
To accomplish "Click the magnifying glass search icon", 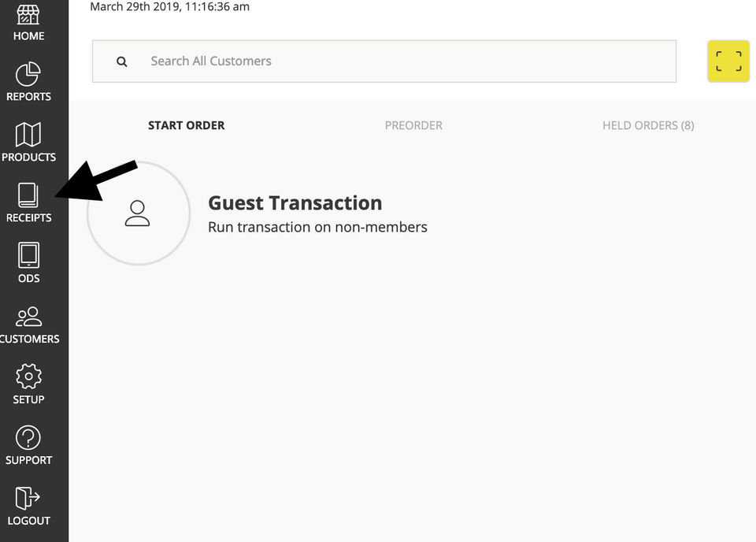I will (x=122, y=61).
